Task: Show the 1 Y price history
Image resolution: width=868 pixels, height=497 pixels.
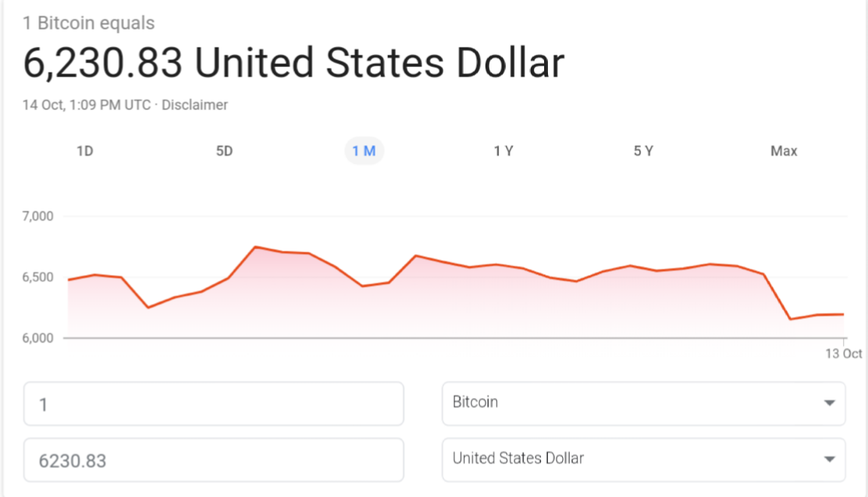Action: pos(503,151)
